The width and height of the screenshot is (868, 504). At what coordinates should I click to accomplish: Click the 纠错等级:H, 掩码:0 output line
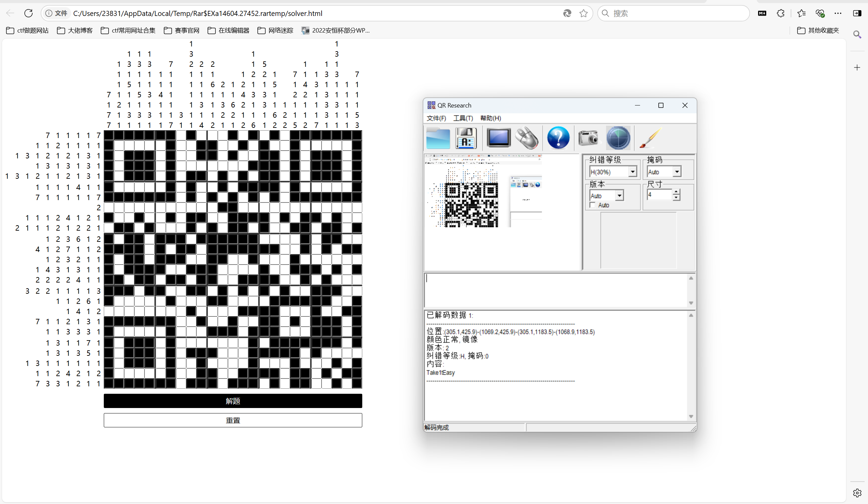[458, 356]
